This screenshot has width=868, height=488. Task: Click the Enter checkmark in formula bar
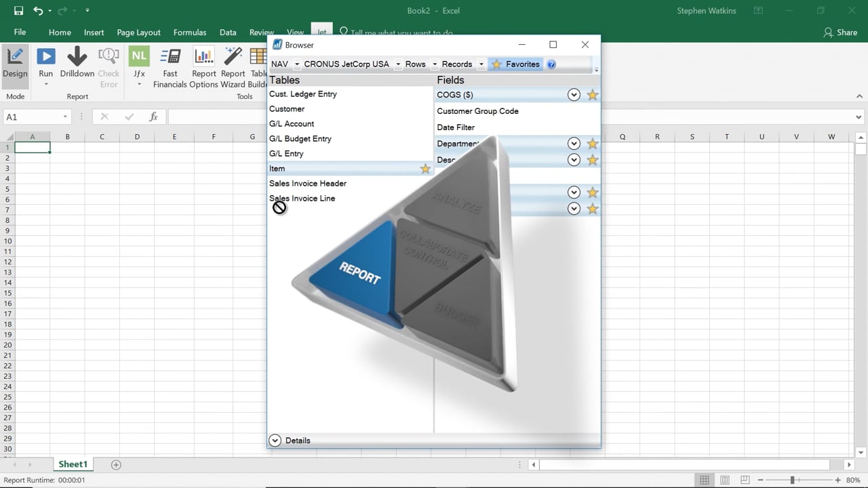[x=129, y=117]
